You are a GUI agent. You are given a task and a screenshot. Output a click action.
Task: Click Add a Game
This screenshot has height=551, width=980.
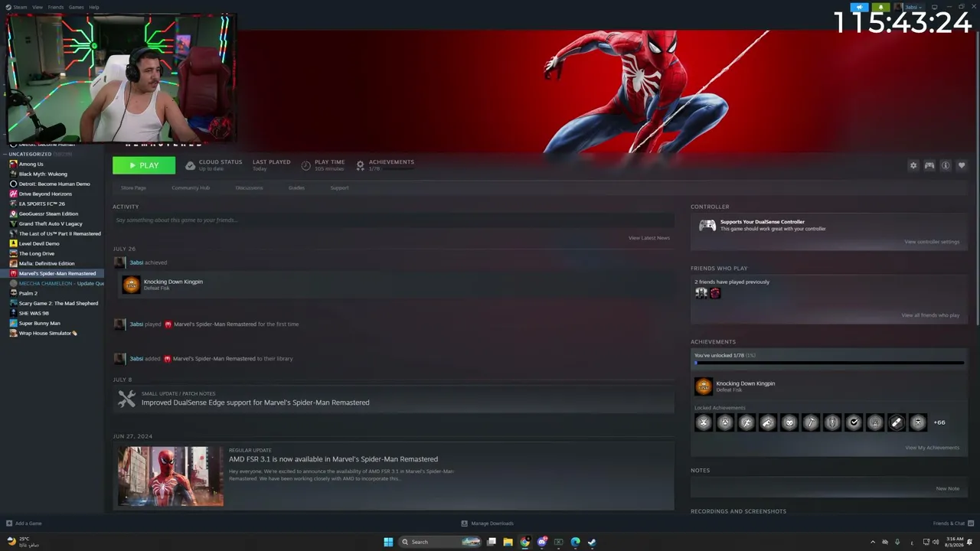(24, 523)
